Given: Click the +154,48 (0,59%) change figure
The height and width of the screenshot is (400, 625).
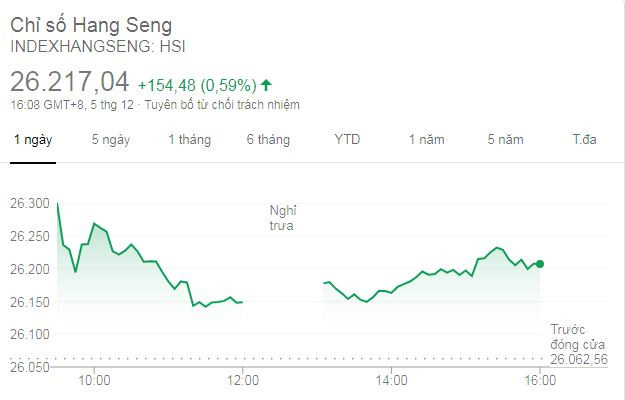Looking at the screenshot, I should (197, 84).
